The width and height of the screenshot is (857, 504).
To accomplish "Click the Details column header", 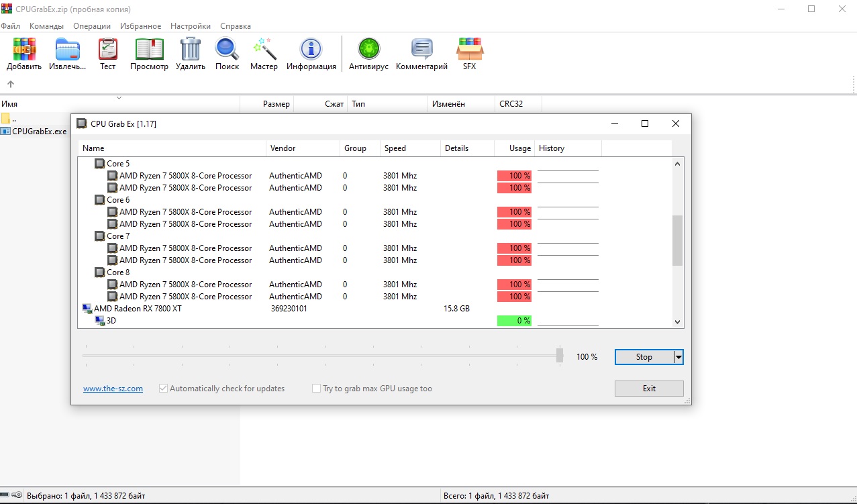I will point(468,148).
